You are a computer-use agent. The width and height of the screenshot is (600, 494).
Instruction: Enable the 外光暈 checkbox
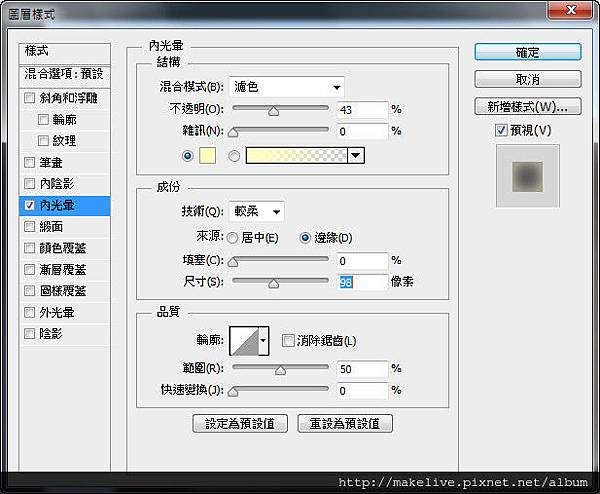(29, 312)
